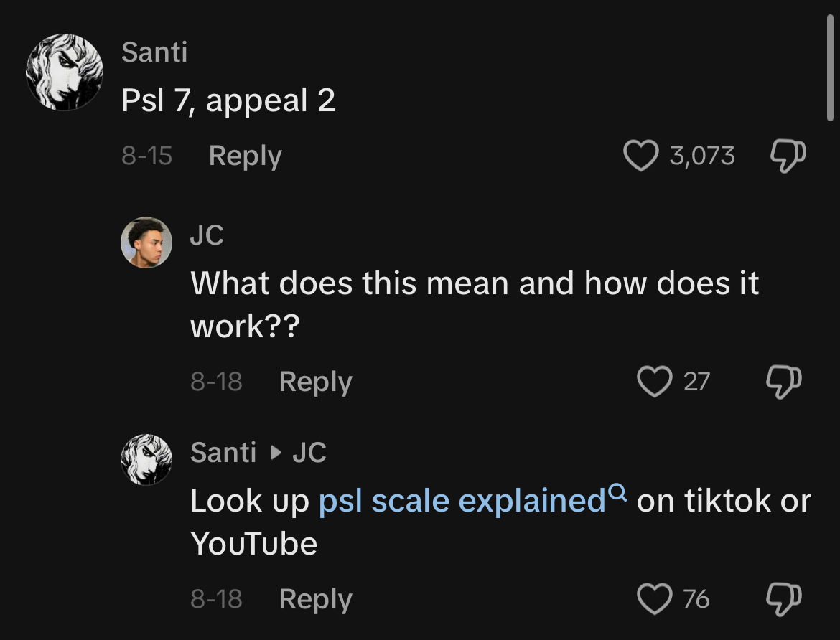Open Santi's username in the reply header
840x640 pixels.
pyautogui.click(x=223, y=453)
